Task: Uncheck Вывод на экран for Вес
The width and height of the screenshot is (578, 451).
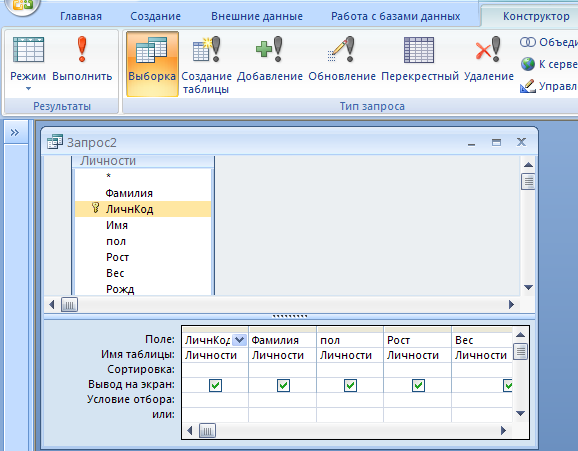Action: [508, 385]
